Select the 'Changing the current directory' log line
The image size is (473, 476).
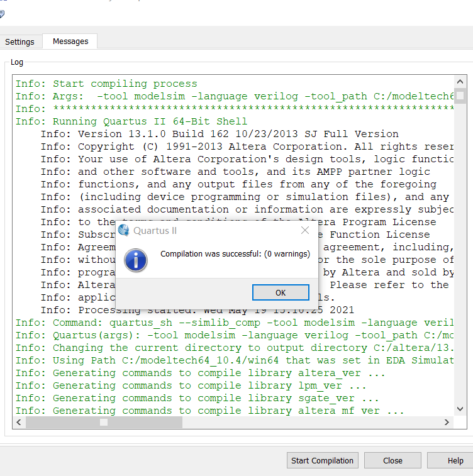click(x=235, y=348)
